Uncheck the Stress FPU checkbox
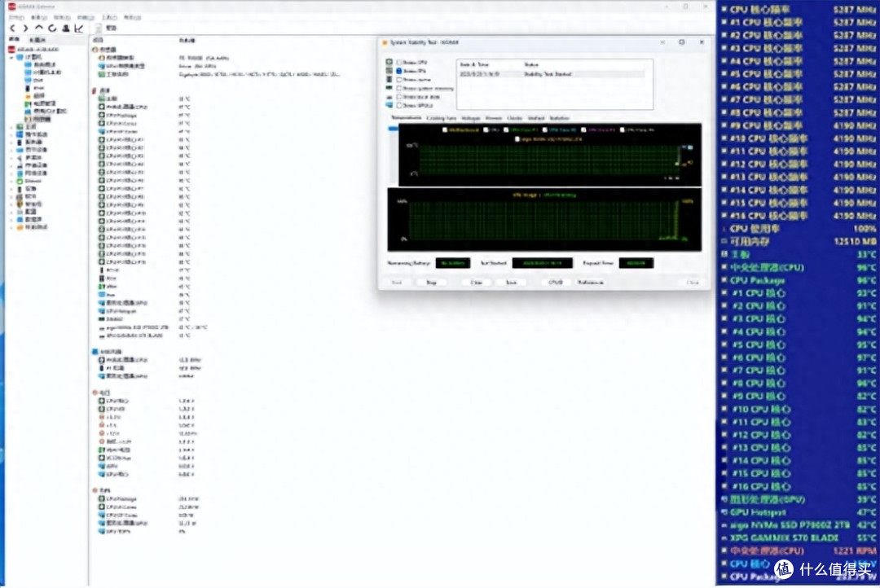Image resolution: width=880 pixels, height=588 pixels. pyautogui.click(x=399, y=71)
